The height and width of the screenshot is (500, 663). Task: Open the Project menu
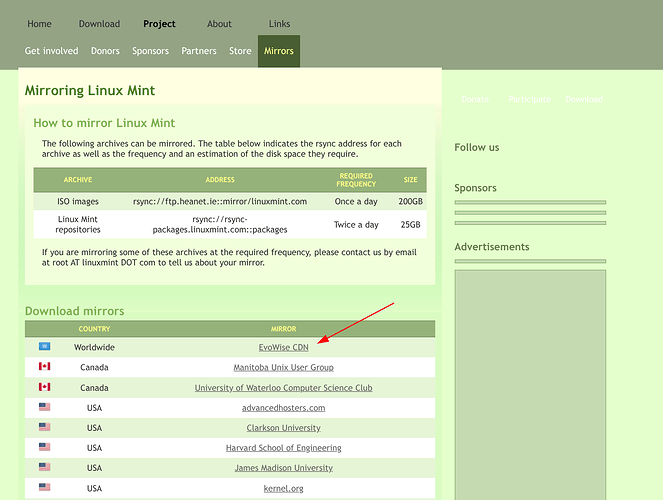coord(159,24)
